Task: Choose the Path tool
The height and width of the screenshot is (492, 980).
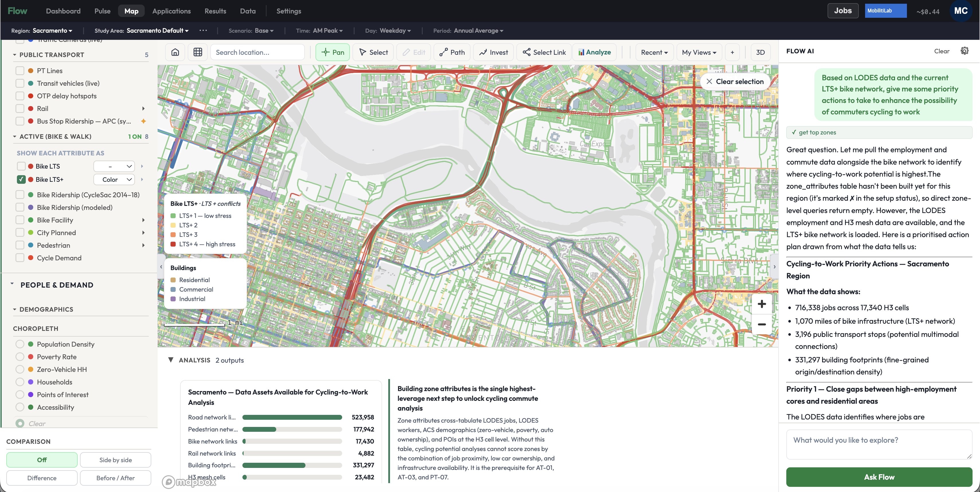Action: pyautogui.click(x=452, y=52)
